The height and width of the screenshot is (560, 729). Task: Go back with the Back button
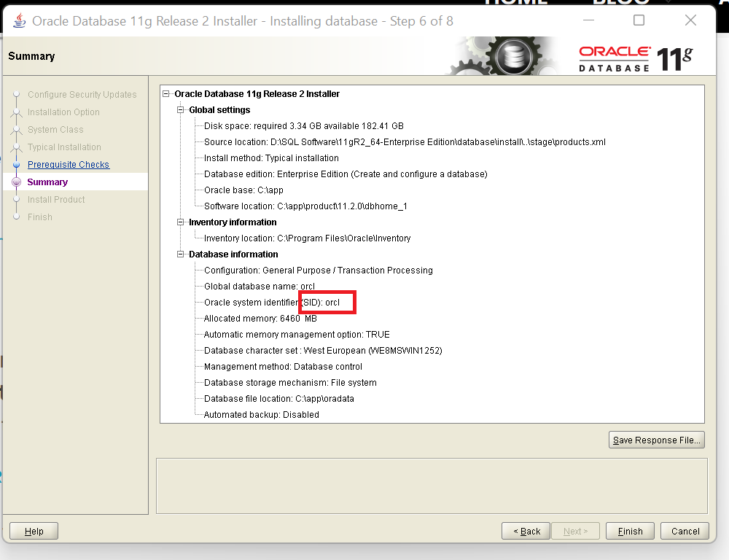[526, 531]
